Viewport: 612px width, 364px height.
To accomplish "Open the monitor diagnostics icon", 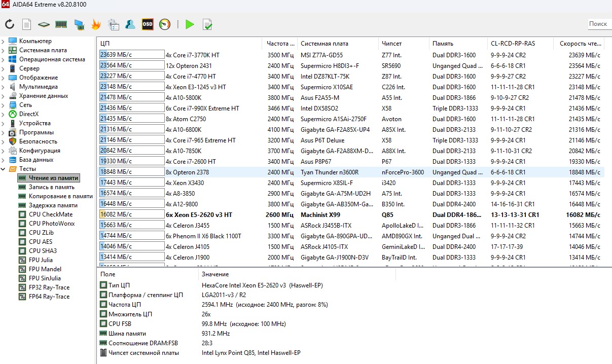I will coord(79,24).
